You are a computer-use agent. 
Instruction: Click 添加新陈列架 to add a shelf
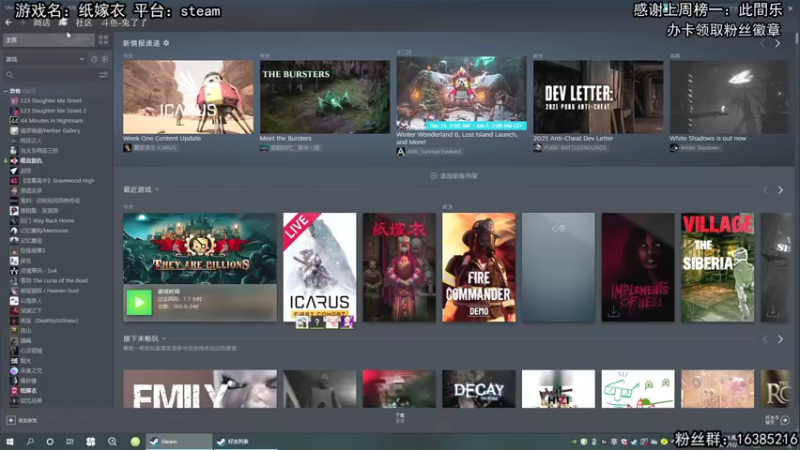pyautogui.click(x=454, y=176)
